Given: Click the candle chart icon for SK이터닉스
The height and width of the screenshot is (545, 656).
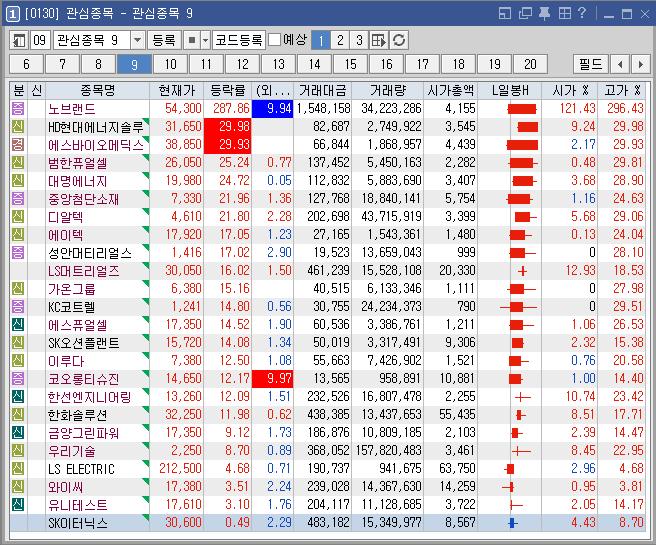Looking at the screenshot, I should pyautogui.click(x=512, y=522).
